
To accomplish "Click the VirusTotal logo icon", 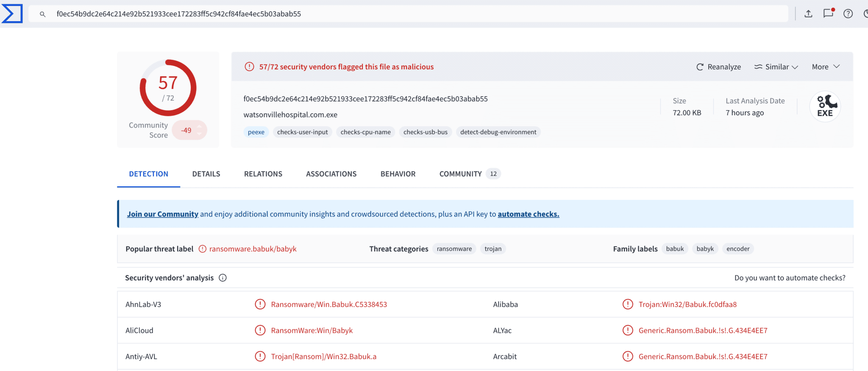I will pyautogui.click(x=12, y=14).
